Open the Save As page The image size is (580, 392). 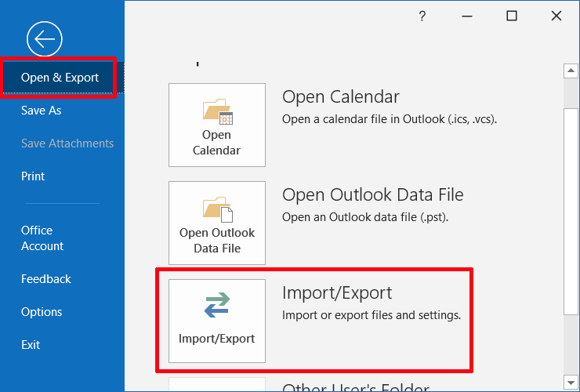coord(41,111)
